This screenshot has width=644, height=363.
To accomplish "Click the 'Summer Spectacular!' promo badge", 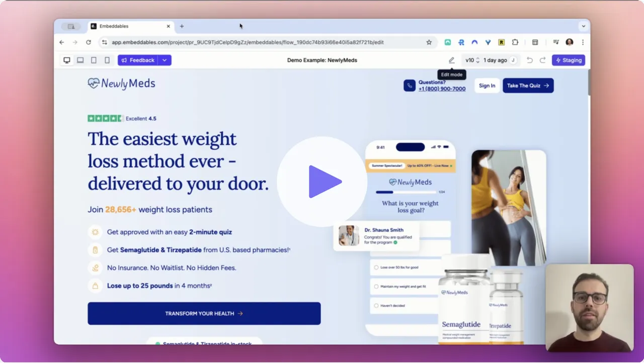I will [386, 166].
